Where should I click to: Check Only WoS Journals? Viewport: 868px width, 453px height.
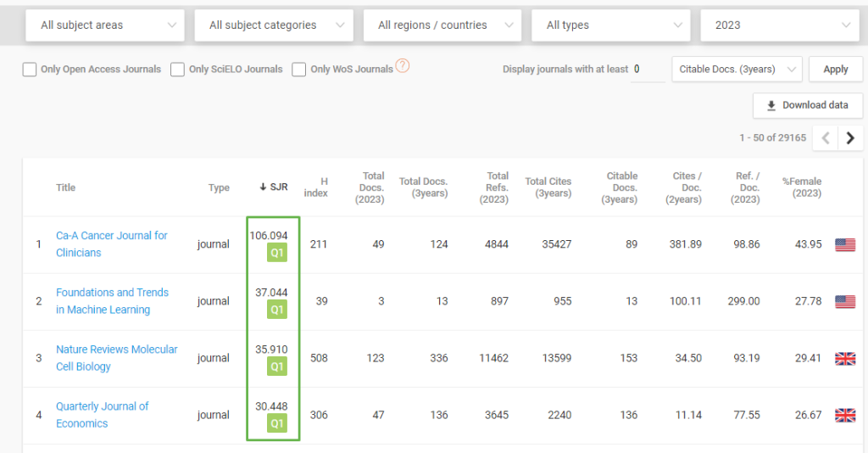tap(299, 70)
